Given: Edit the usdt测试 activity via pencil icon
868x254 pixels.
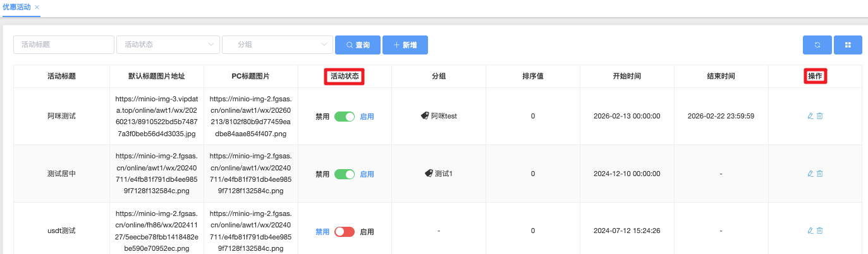Looking at the screenshot, I should [x=810, y=231].
